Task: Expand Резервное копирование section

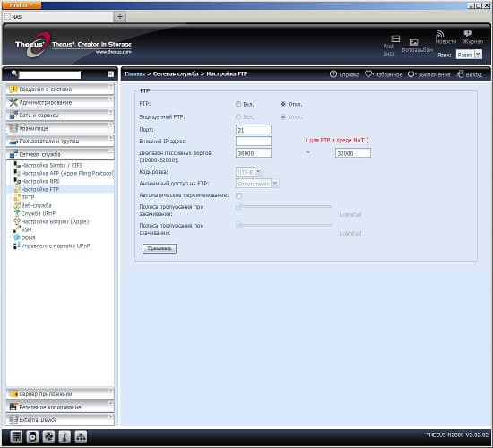Action: click(x=60, y=407)
